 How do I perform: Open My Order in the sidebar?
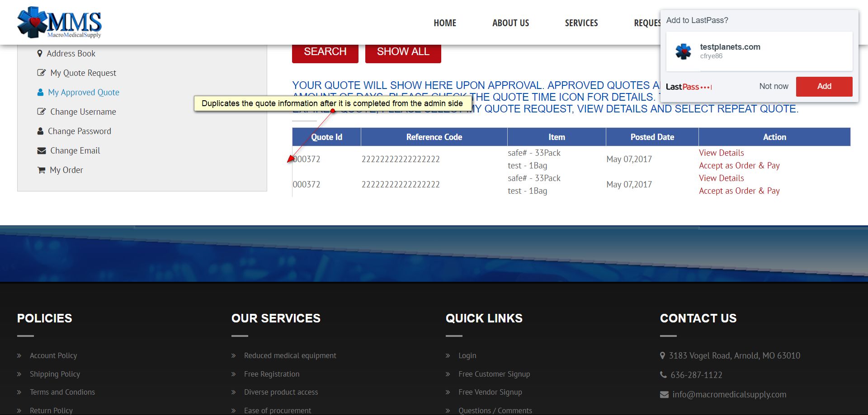[66, 170]
